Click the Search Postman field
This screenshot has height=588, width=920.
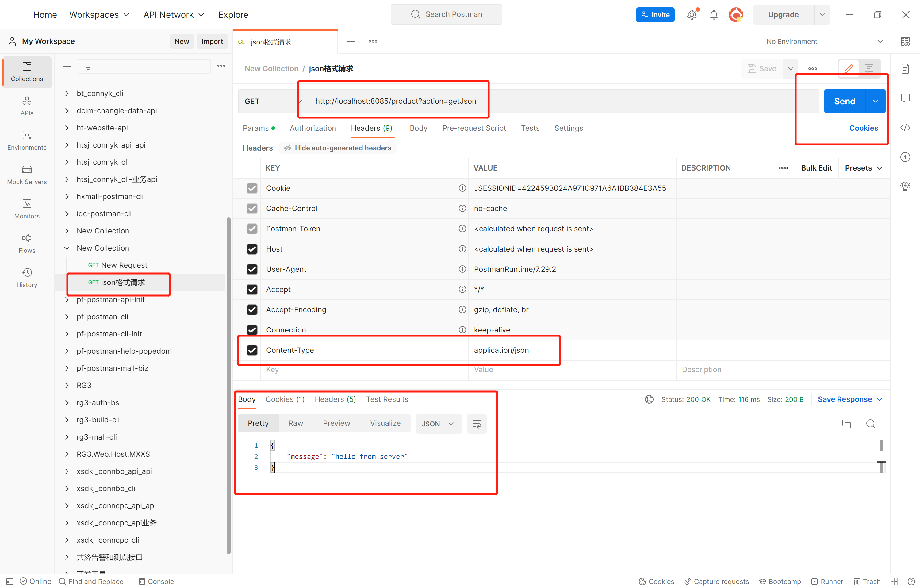click(x=446, y=14)
